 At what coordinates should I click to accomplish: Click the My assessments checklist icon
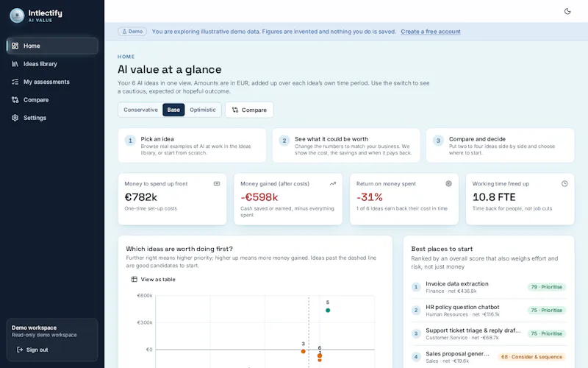[15, 82]
